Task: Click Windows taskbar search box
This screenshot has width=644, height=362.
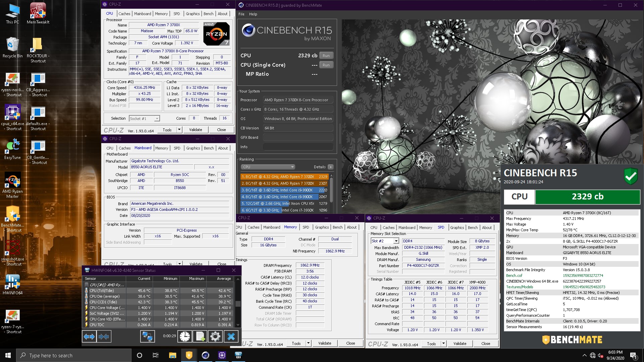Action: tap(74, 355)
